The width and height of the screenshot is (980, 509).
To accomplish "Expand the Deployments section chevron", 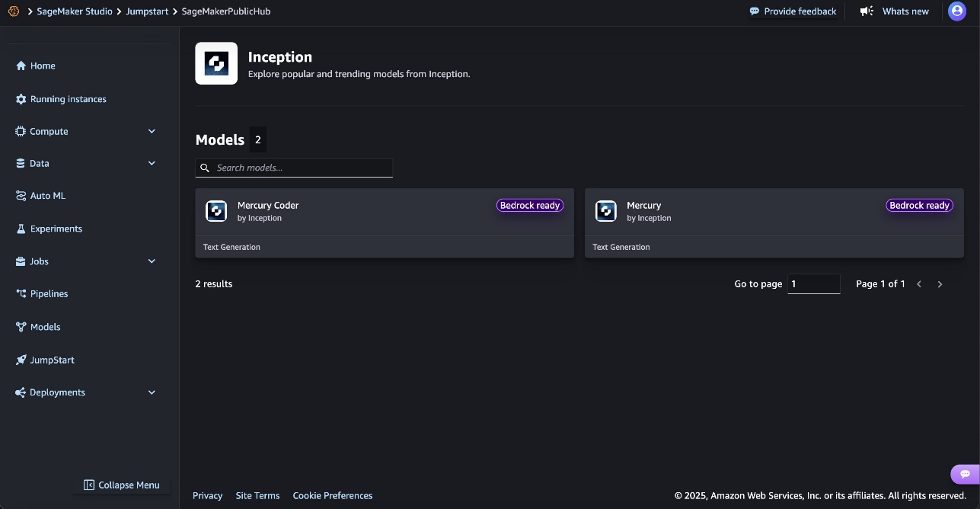I will [152, 392].
